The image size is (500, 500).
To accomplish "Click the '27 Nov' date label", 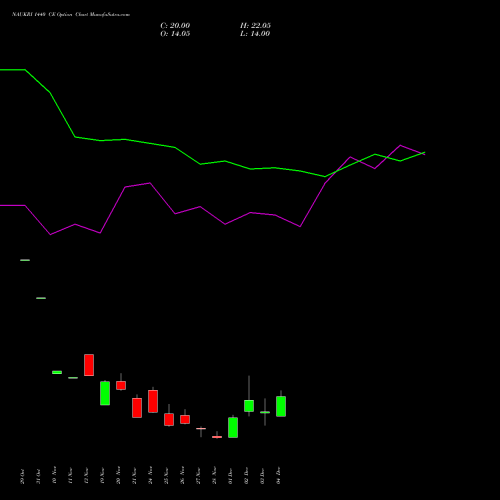I will tap(198, 475).
